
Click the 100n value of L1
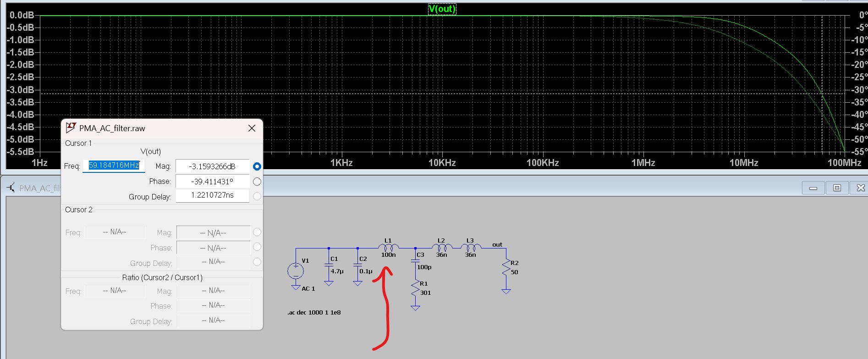tap(389, 255)
